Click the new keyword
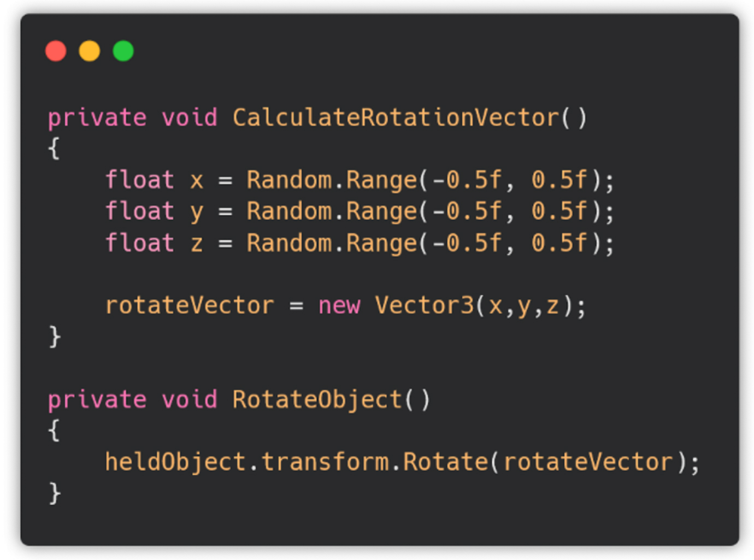The width and height of the screenshot is (754, 560). (339, 306)
